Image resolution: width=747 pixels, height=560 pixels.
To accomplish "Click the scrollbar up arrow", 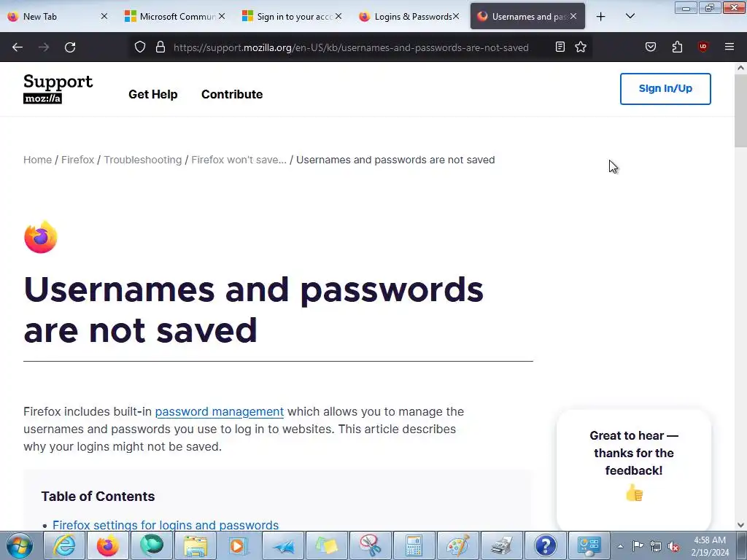I will click(740, 68).
